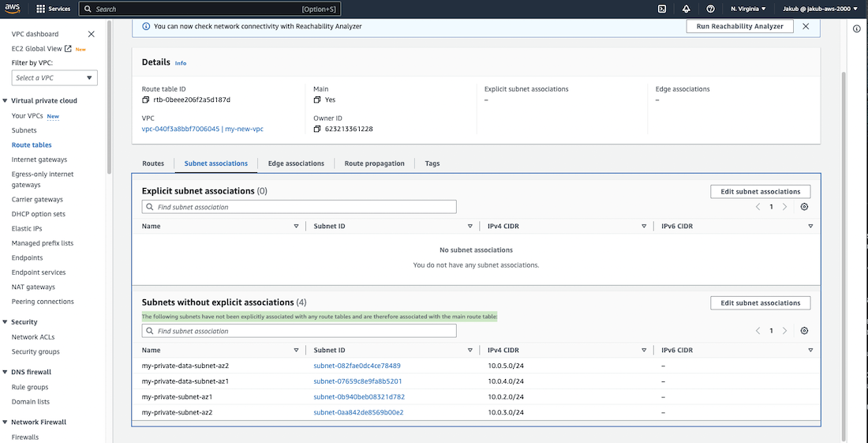Switch to the Routes tab
The height and width of the screenshot is (443, 868).
[x=153, y=163]
